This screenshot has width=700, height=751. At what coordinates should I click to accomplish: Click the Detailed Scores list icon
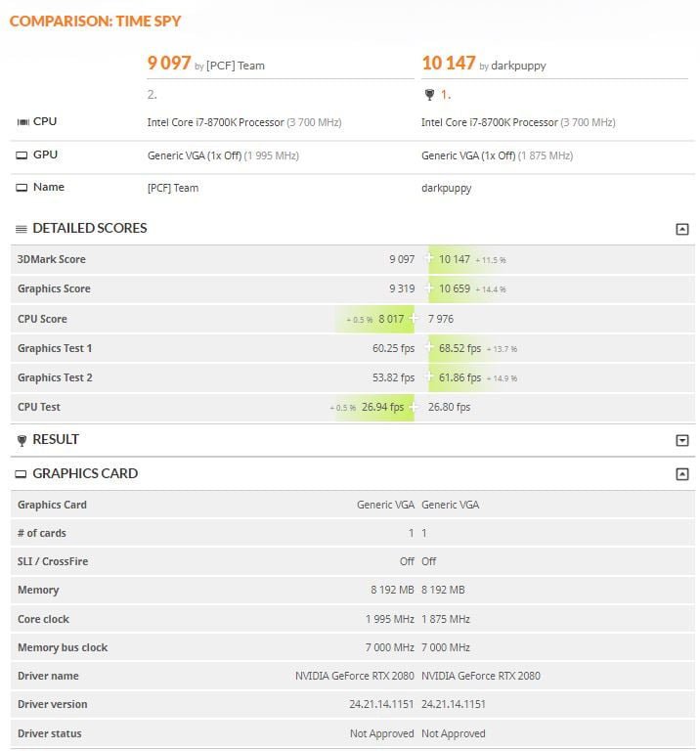click(22, 229)
